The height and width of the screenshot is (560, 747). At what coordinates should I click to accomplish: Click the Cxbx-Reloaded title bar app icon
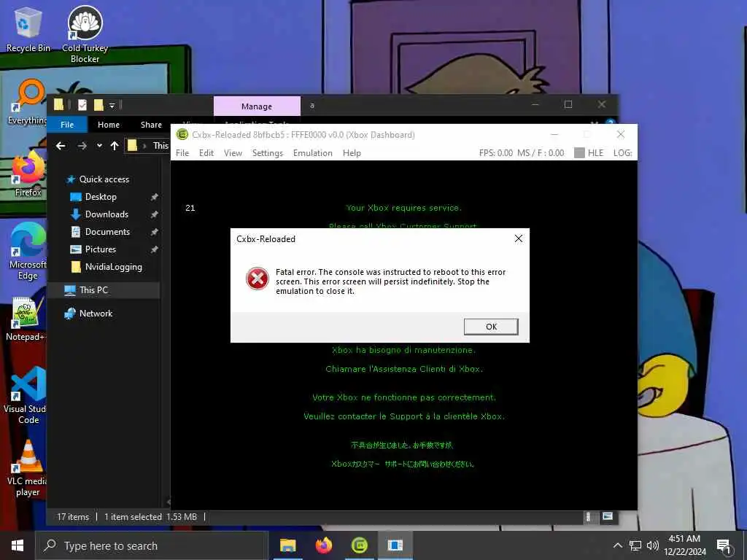click(x=182, y=135)
